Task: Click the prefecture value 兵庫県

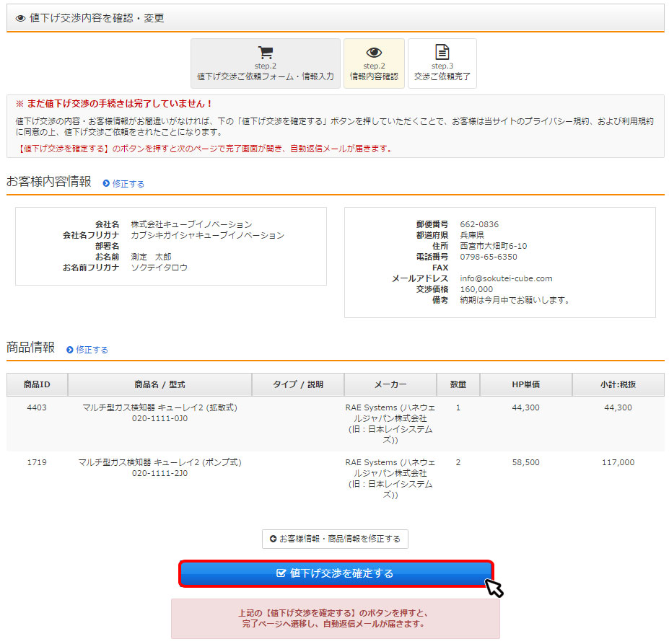Action: 472,235
